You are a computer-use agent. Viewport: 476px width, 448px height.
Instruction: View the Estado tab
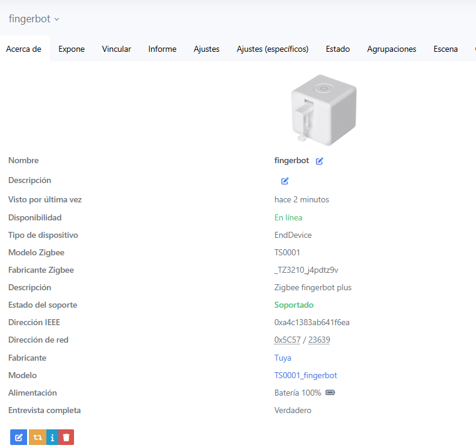(338, 49)
